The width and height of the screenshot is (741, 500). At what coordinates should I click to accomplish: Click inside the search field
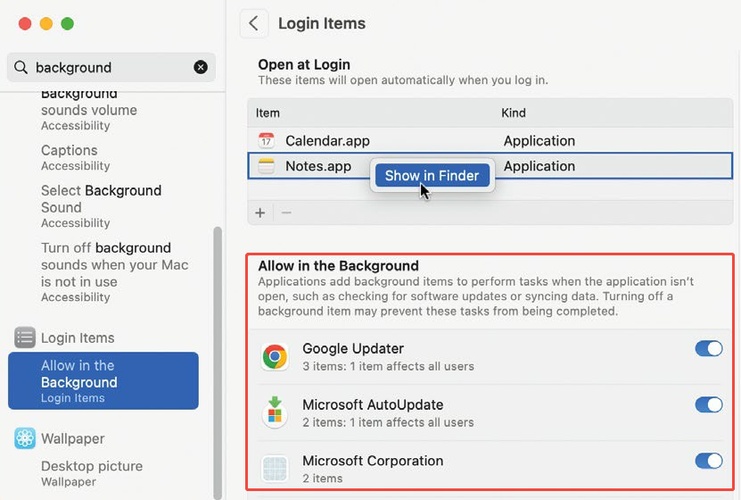click(x=111, y=67)
